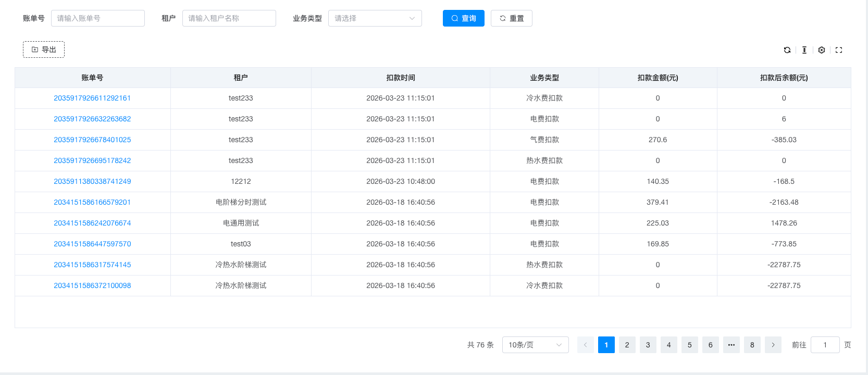Click the previous page arrow
868x375 pixels.
coord(586,345)
